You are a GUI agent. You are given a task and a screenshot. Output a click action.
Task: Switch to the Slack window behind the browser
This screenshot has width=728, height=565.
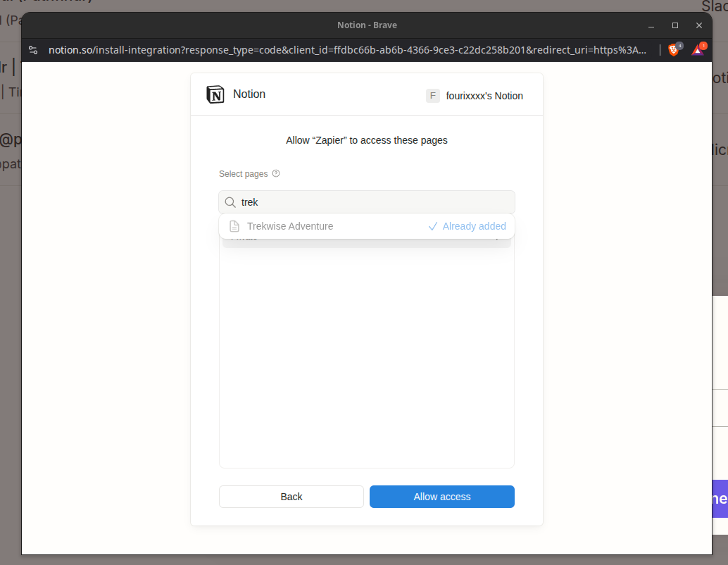(x=713, y=6)
